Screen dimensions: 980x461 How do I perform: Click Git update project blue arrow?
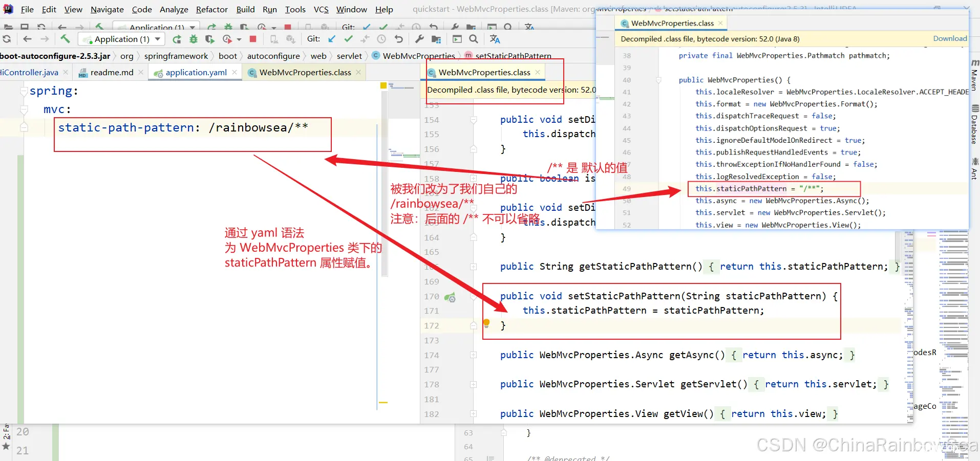coord(332,39)
